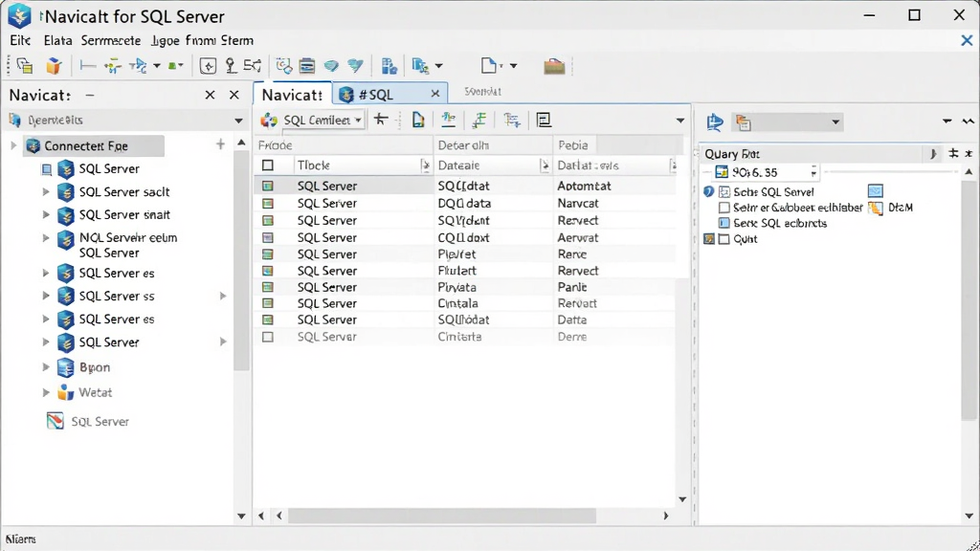
Task: Click the teal funnel icon in main toolbar
Action: tap(355, 66)
